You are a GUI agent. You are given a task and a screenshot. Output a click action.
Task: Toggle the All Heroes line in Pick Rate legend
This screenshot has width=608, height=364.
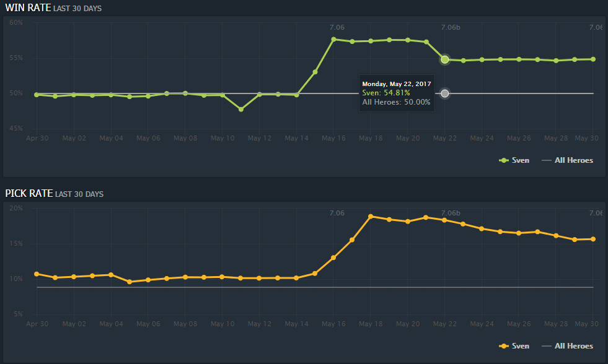pos(573,346)
